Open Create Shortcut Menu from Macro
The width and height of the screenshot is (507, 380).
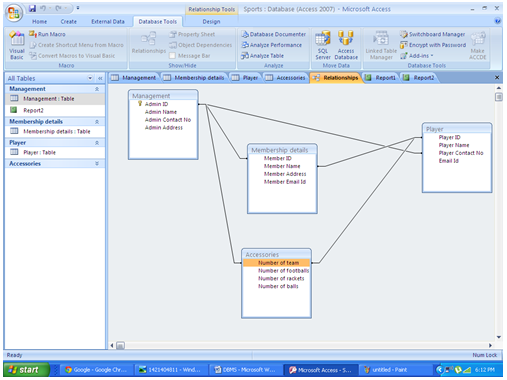(76, 45)
